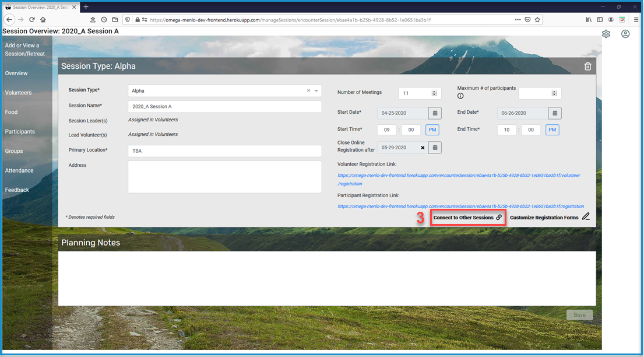Open browser page actions ellipsis
This screenshot has height=357, width=644.
[518, 19]
